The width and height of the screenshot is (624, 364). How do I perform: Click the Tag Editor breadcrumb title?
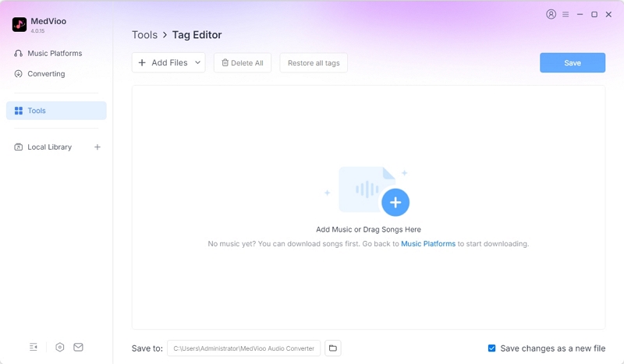click(x=197, y=35)
